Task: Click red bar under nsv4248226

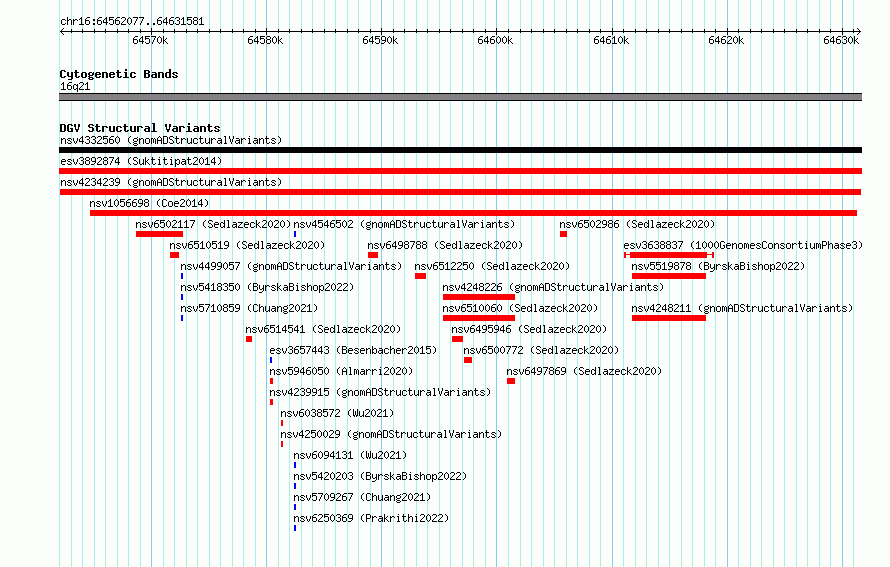Action: click(478, 297)
